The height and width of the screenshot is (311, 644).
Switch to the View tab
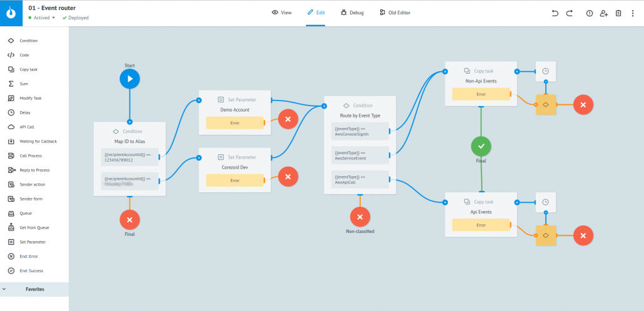tap(282, 12)
